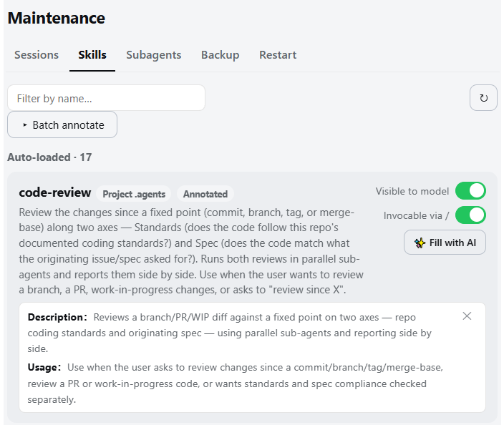Toggle Visible to model switch
Image resolution: width=504 pixels, height=425 pixels.
tap(470, 191)
